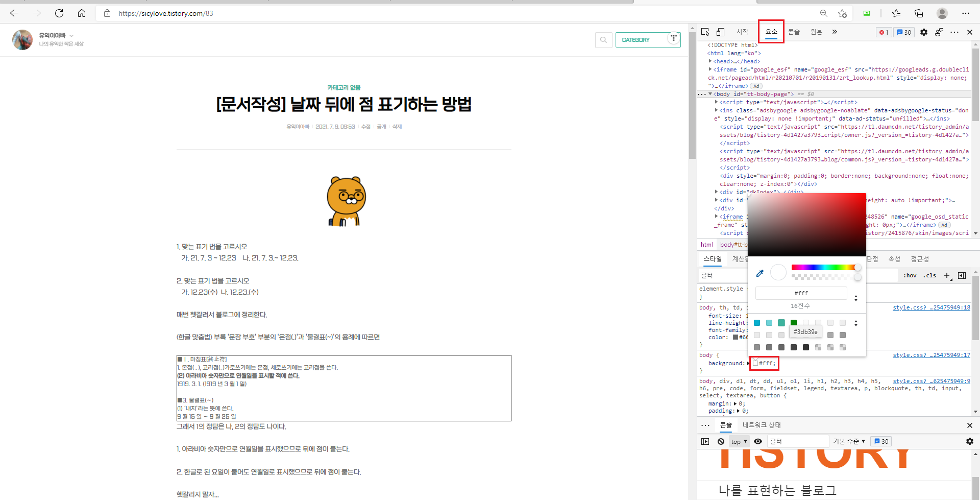Open the 속성 properties tab
The image size is (980, 500).
(x=894, y=259)
